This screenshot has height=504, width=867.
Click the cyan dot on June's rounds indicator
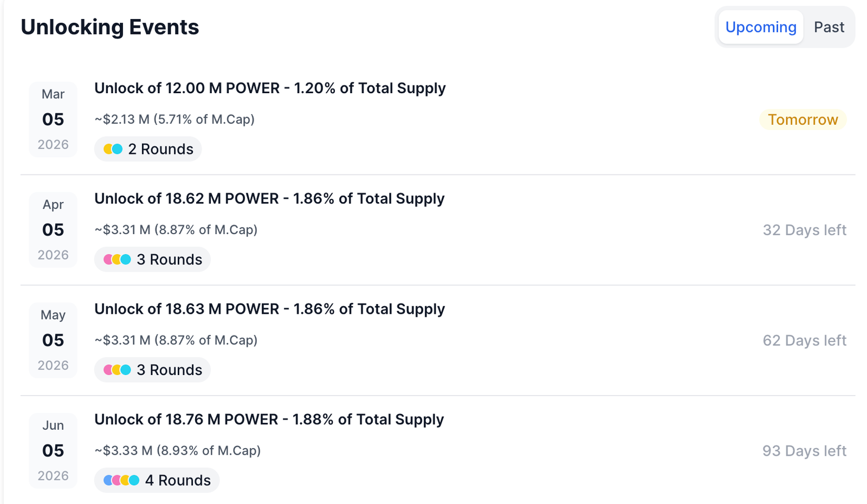(134, 480)
